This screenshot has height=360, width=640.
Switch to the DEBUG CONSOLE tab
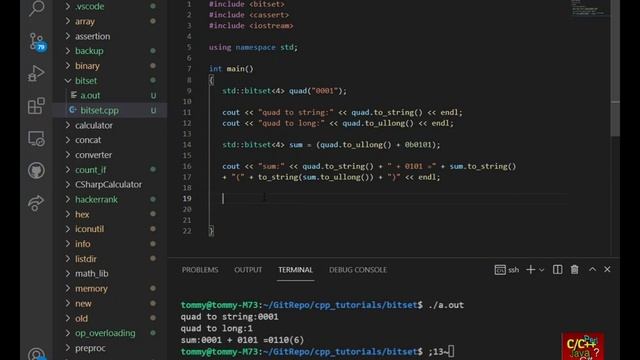(358, 270)
